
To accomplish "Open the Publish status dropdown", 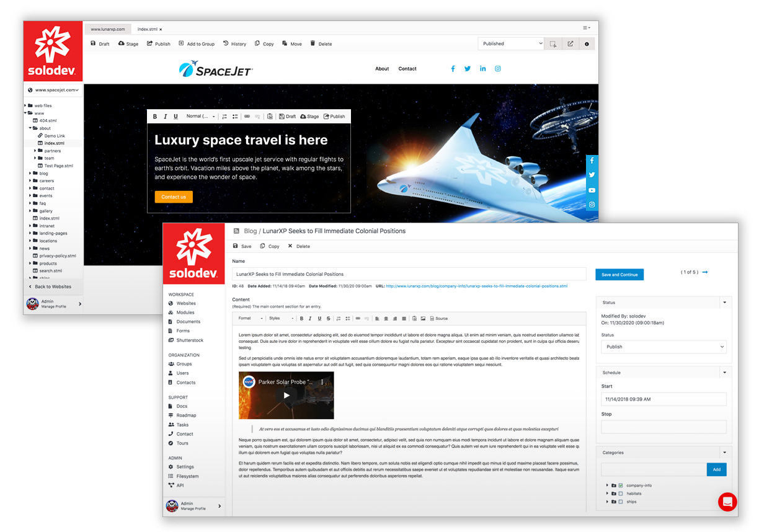I will click(664, 347).
